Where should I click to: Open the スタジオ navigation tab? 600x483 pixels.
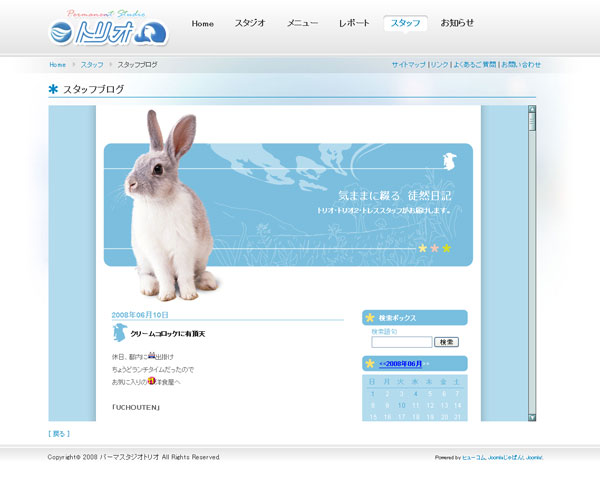pos(250,23)
